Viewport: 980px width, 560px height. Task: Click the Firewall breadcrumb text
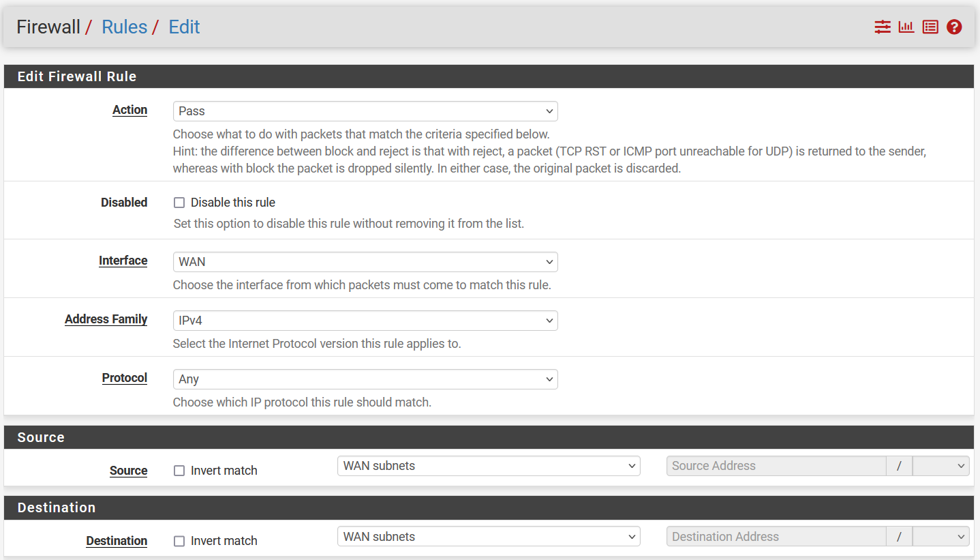tap(48, 27)
